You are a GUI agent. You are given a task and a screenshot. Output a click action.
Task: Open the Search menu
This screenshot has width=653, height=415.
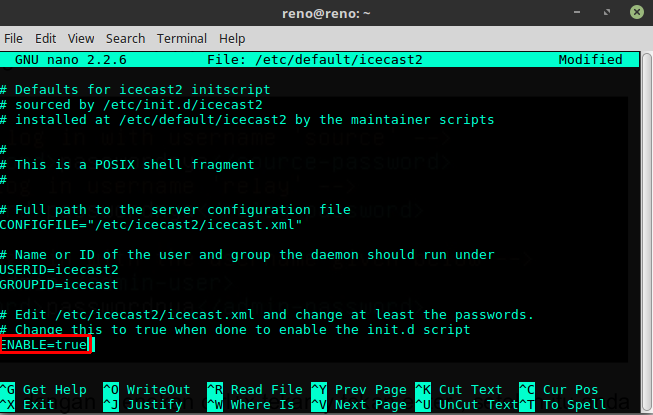[125, 39]
